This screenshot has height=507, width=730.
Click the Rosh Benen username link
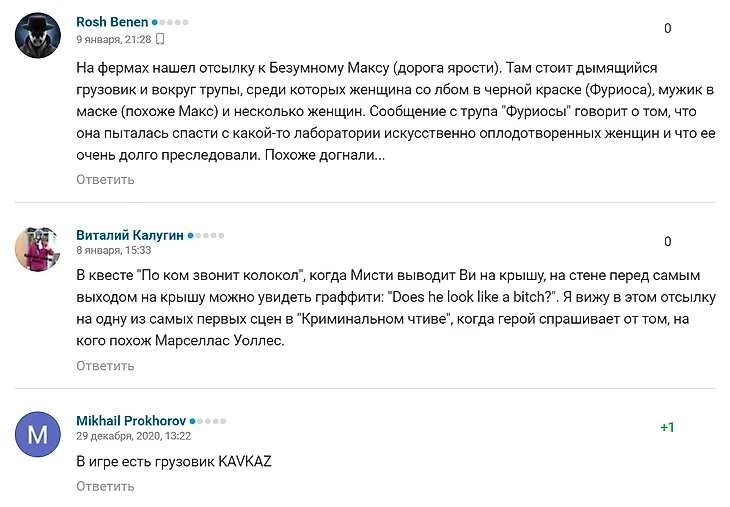click(x=112, y=22)
